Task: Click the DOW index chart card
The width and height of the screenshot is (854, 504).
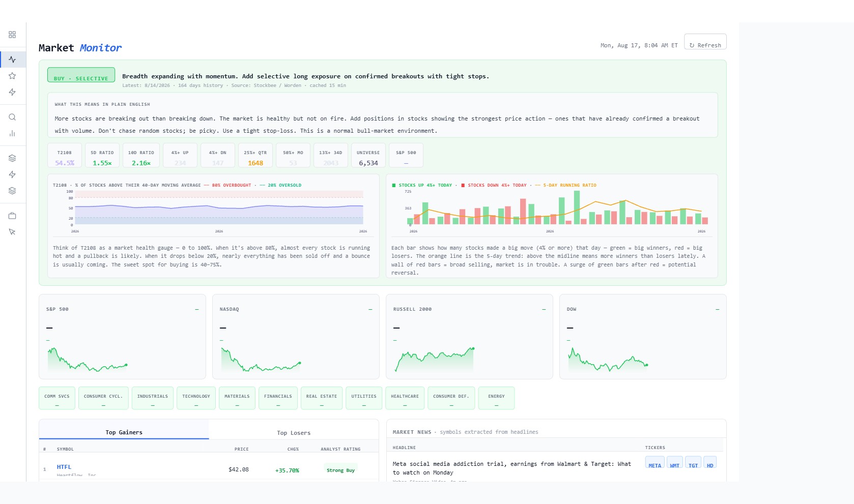Action: [643, 337]
